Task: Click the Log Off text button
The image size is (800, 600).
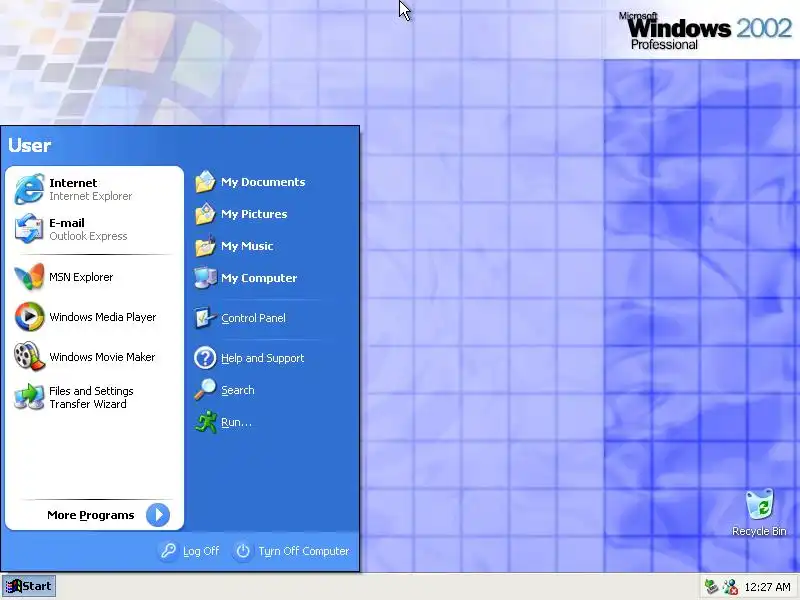Action: pos(201,551)
